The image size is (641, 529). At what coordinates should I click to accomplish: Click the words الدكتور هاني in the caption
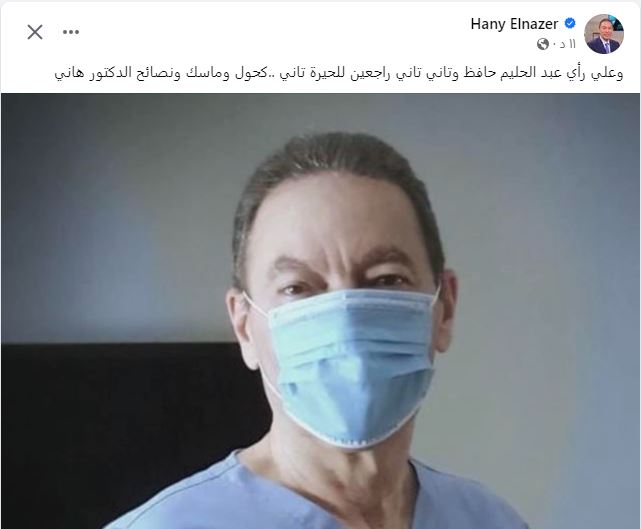[99, 74]
